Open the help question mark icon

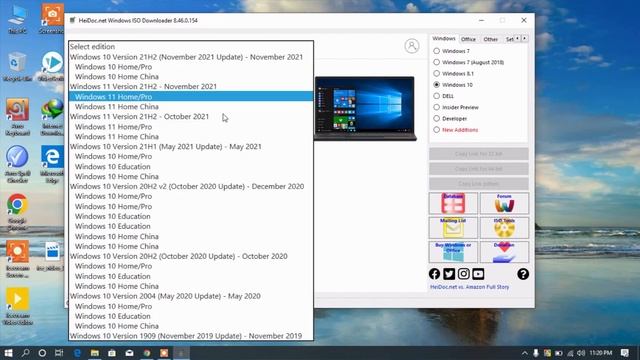point(523,274)
